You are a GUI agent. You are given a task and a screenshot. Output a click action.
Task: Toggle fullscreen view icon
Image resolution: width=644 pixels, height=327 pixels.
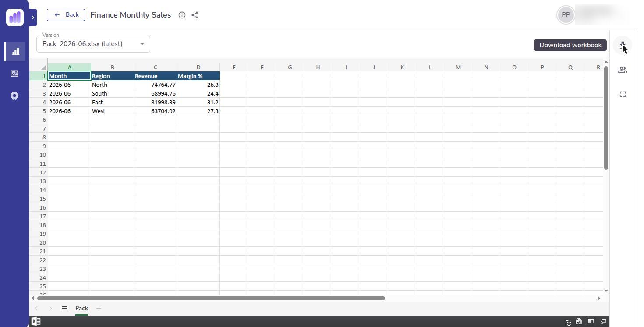tap(623, 95)
